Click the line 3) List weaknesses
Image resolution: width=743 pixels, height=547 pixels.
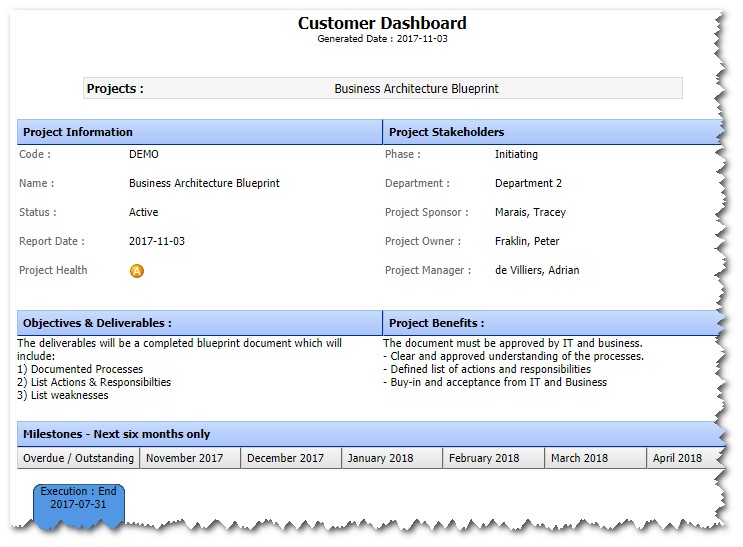pyautogui.click(x=63, y=395)
